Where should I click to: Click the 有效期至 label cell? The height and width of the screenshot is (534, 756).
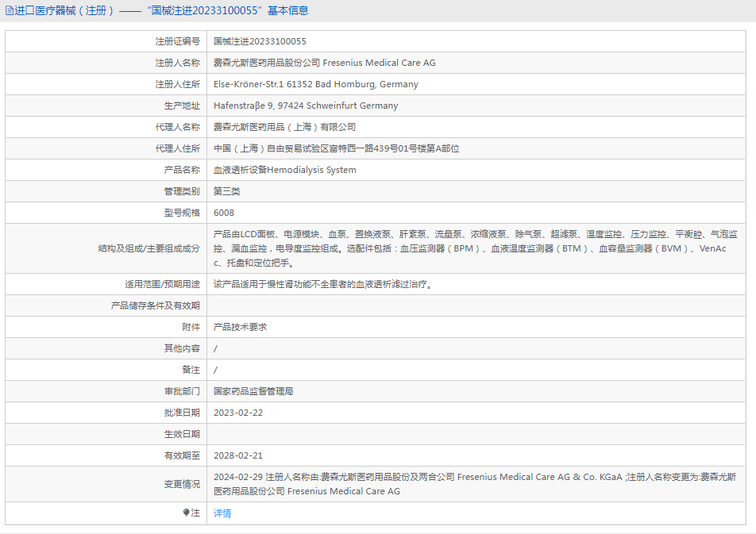coord(106,455)
